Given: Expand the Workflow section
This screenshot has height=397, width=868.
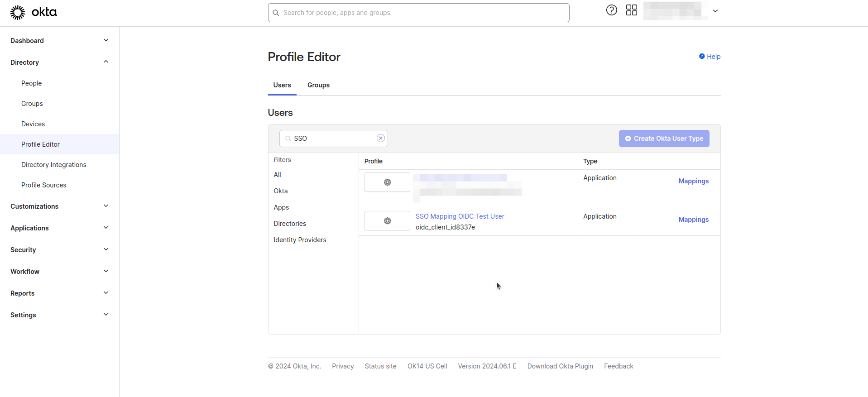Looking at the screenshot, I should pos(59,271).
